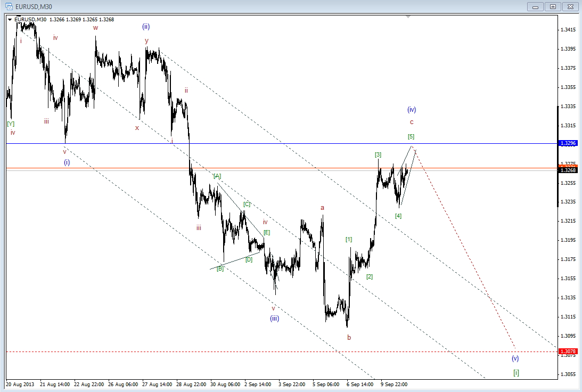582x392 pixels.
Task: Click the 1.3415 price scale value
Action: coord(568,30)
